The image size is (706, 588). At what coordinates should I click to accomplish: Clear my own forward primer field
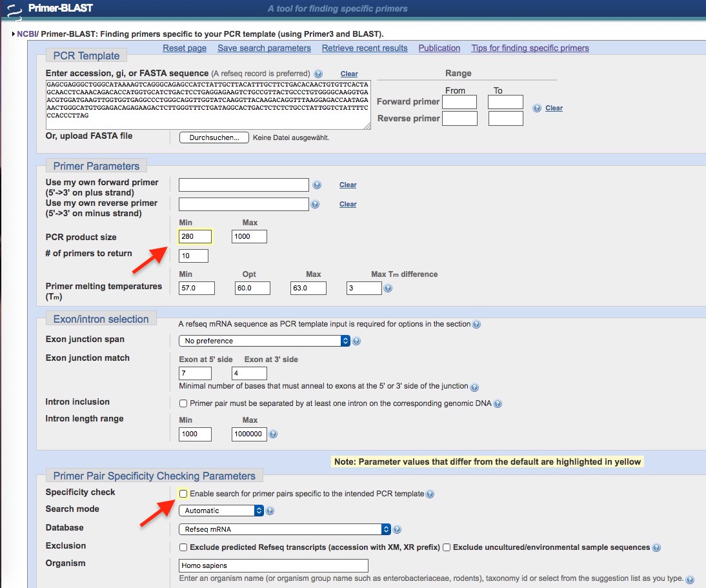348,185
